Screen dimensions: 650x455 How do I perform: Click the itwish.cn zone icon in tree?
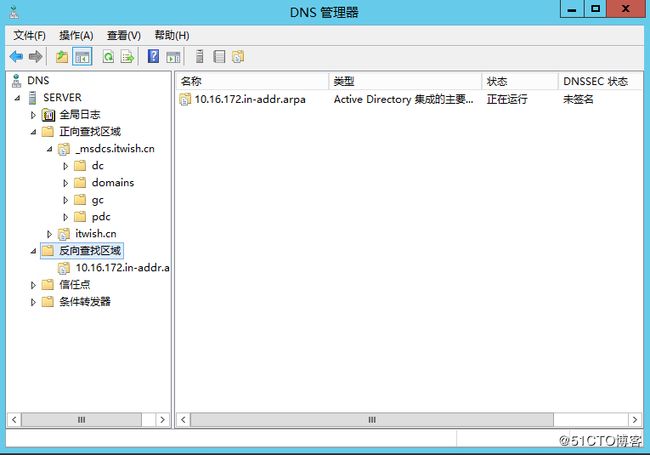(63, 234)
